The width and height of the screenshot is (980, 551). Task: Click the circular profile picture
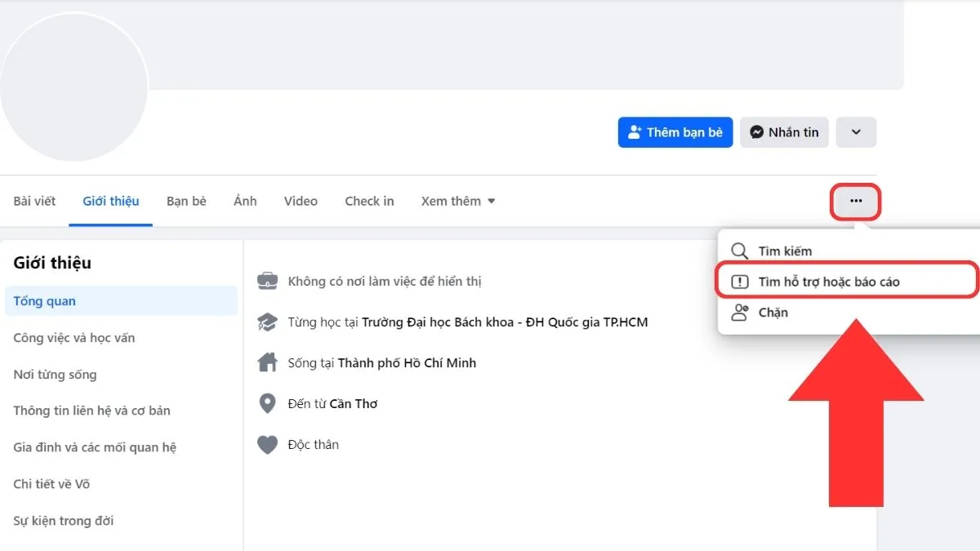[x=74, y=86]
